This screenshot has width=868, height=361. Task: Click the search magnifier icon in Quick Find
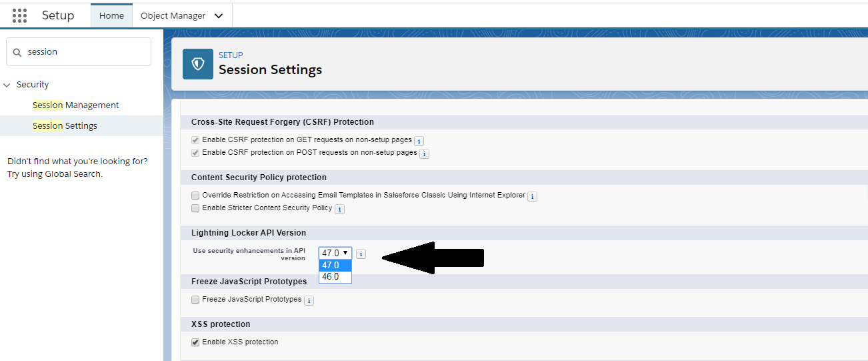point(17,52)
